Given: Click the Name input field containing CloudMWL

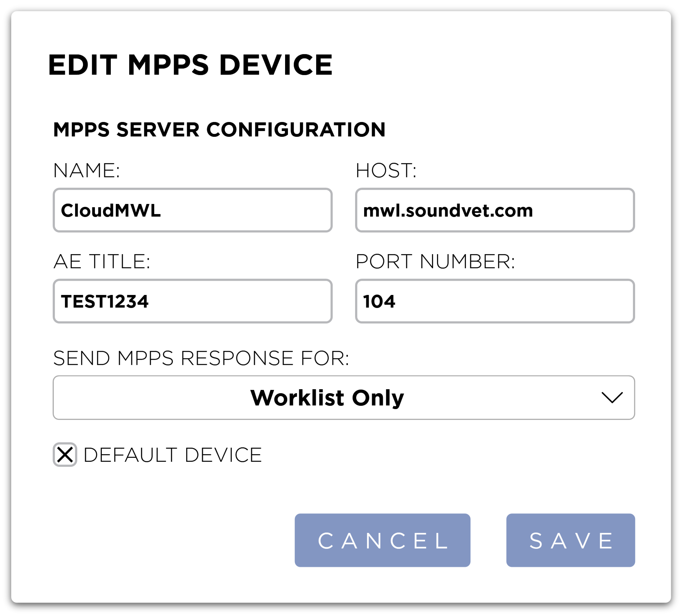Looking at the screenshot, I should point(192,210).
